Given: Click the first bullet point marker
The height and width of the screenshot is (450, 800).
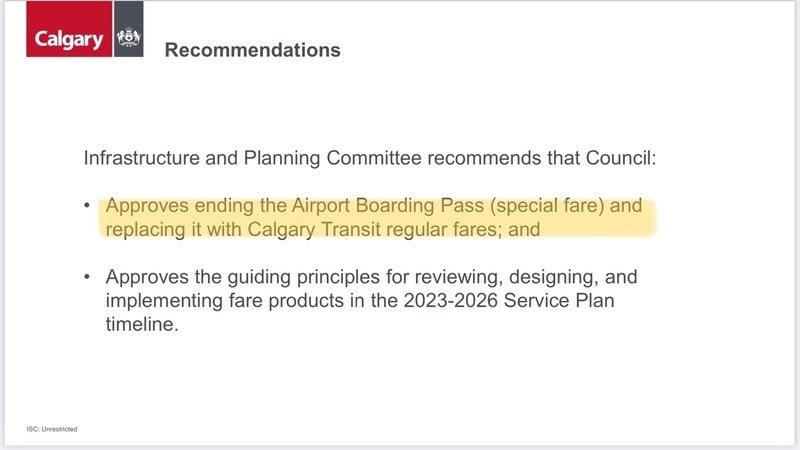Looking at the screenshot, I should [x=88, y=207].
